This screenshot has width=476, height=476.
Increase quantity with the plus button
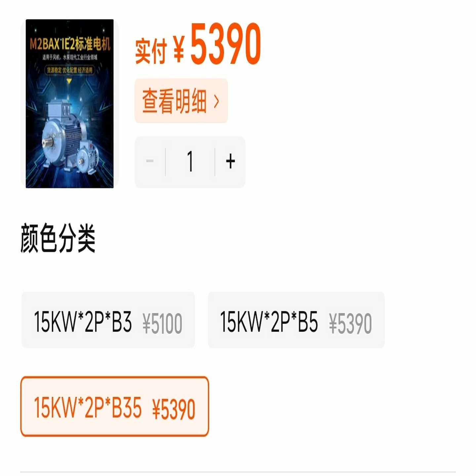230,161
